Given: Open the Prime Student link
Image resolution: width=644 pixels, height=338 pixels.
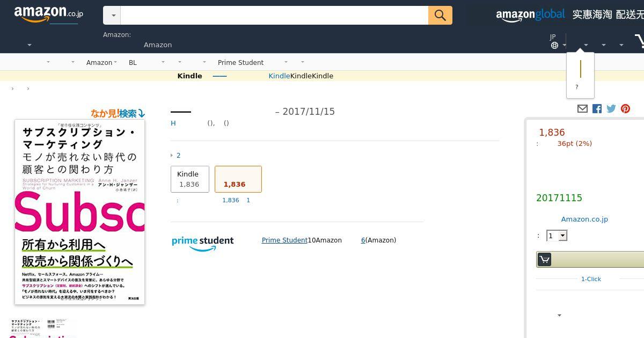Looking at the screenshot, I should [x=284, y=240].
